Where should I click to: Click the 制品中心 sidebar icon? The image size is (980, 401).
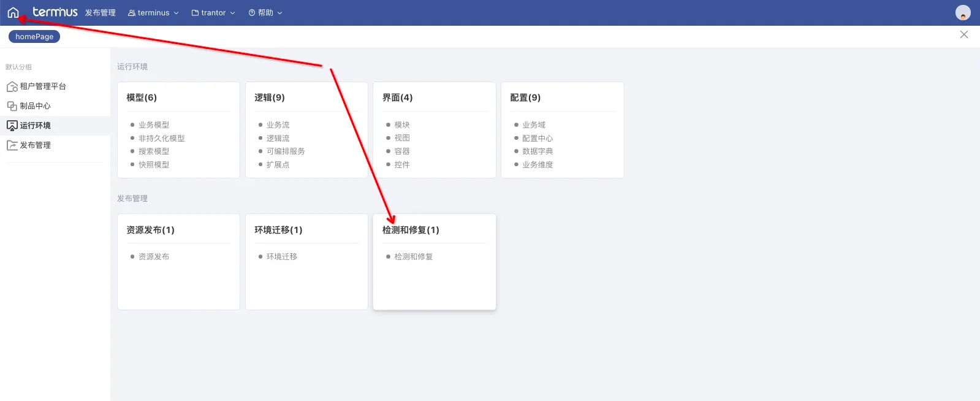pos(12,106)
